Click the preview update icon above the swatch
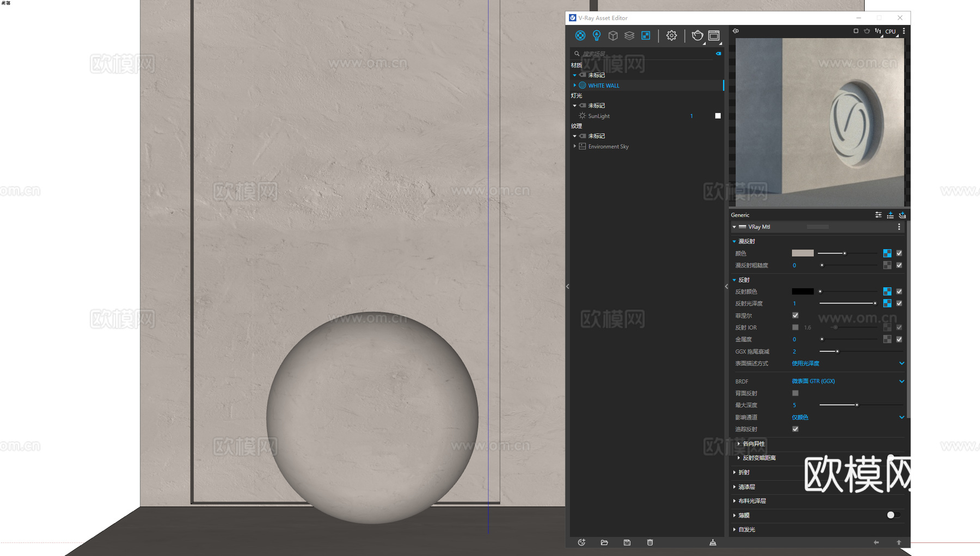 pos(736,31)
